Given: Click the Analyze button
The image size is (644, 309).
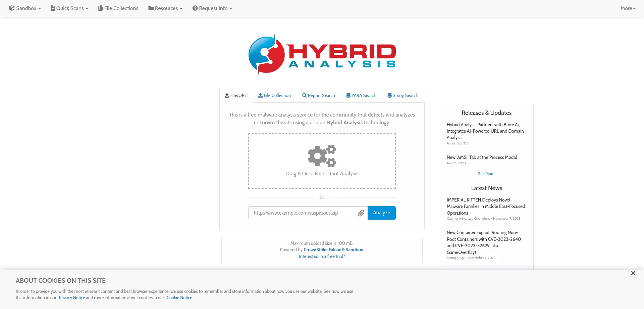Looking at the screenshot, I should click(x=382, y=213).
